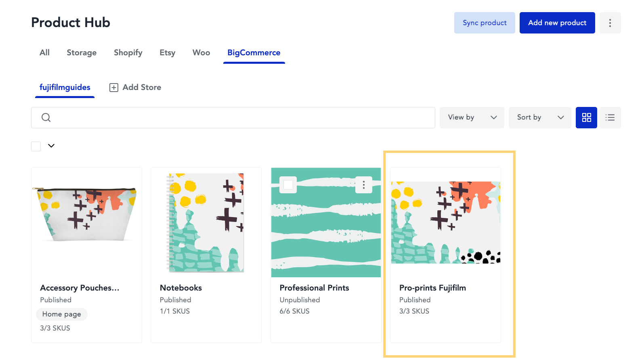The width and height of the screenshot is (642, 364).
Task: Select the fujifilmguides store tab
Action: pyautogui.click(x=65, y=87)
